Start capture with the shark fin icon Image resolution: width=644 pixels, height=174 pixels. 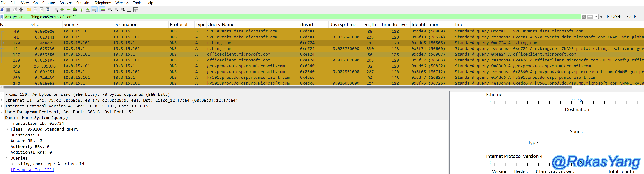point(3,10)
